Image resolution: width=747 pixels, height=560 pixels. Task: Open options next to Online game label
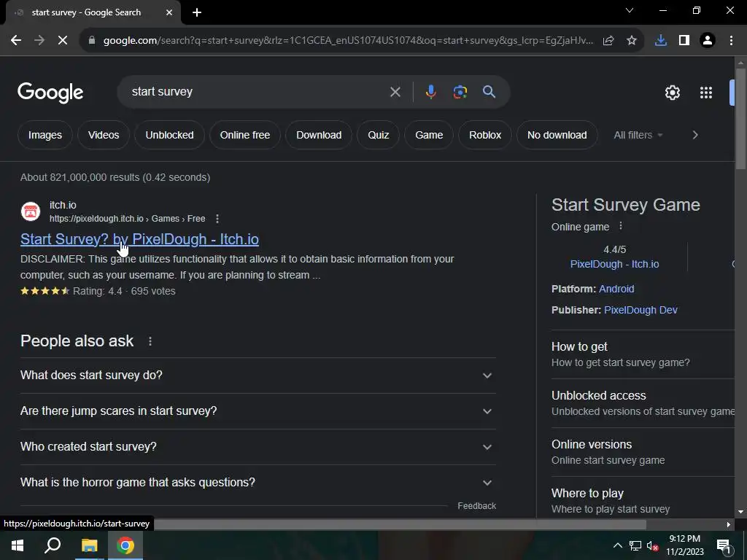[x=620, y=226]
